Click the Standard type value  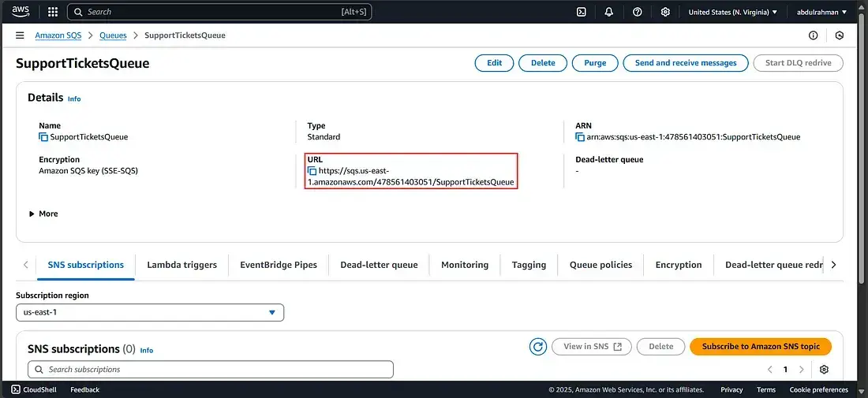coord(324,137)
